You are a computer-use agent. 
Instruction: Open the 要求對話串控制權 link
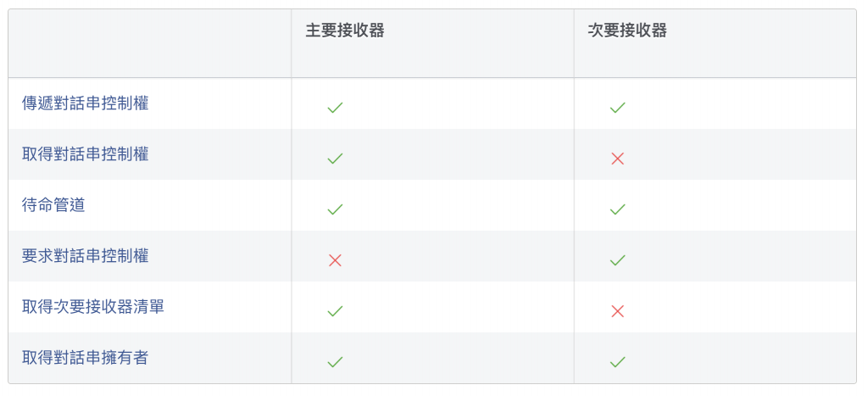tap(86, 256)
